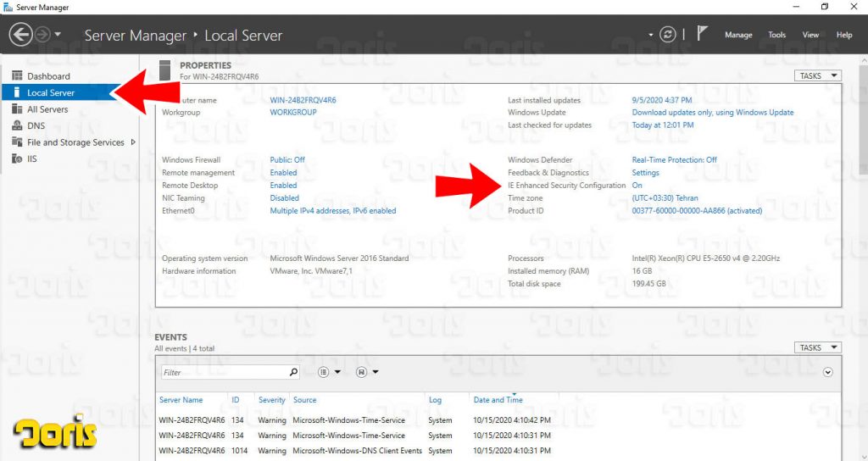Open Ethernet0 Multiple IPv4 addresses link
The image size is (868, 461).
tap(332, 211)
